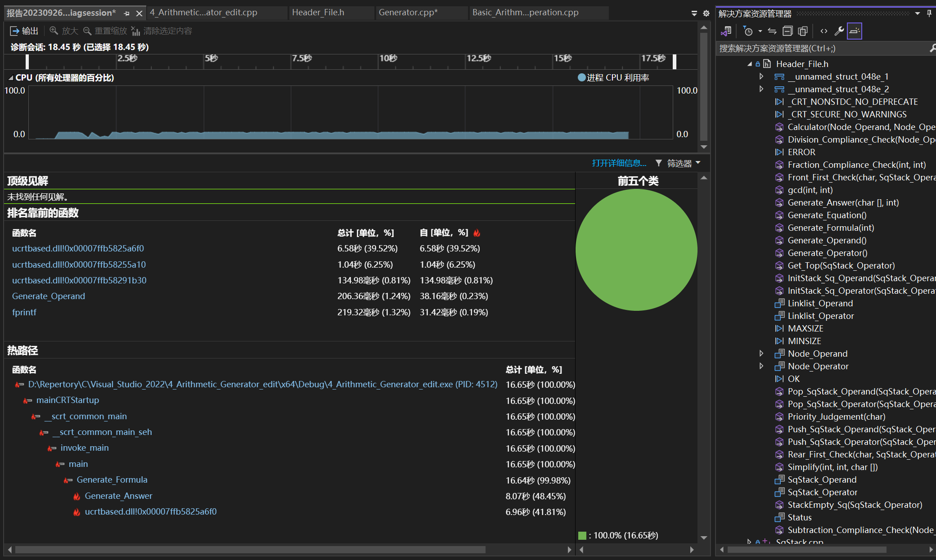Collapse the CPU graph section triangle
The image size is (936, 560).
[10, 78]
